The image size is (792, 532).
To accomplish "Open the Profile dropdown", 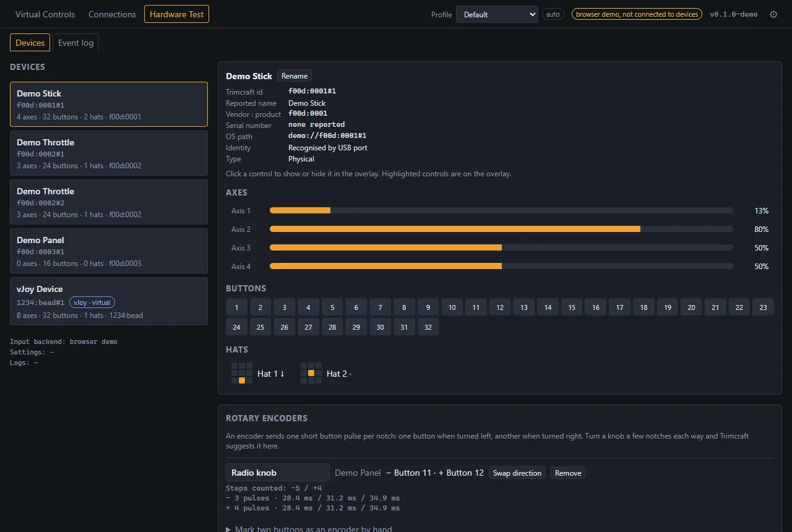I will 497,14.
